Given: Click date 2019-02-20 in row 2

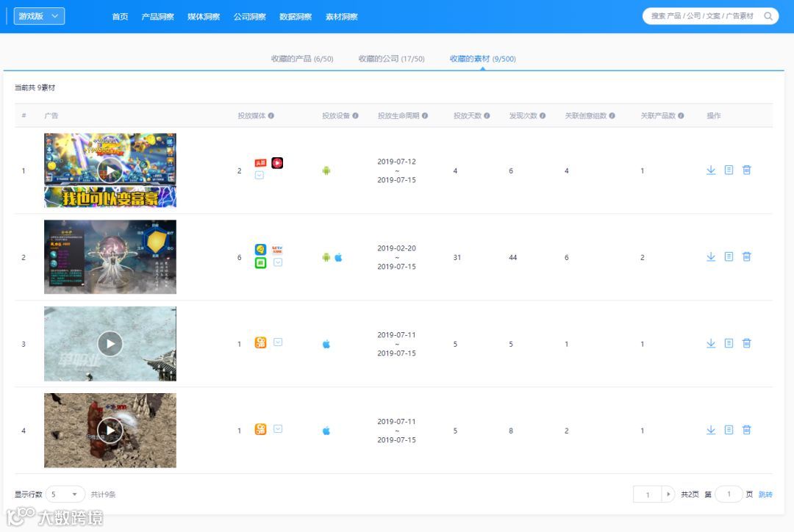Looking at the screenshot, I should [x=396, y=248].
